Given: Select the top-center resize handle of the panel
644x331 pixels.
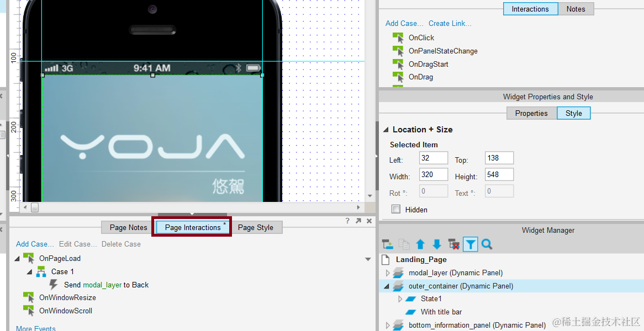Looking at the screenshot, I should tap(153, 75).
